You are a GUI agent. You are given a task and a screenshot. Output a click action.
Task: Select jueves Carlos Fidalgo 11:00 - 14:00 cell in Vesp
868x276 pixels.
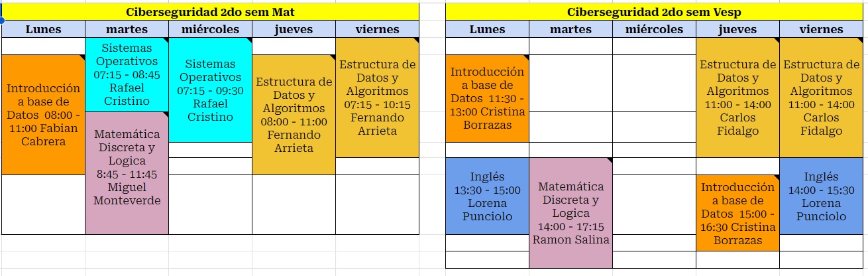(x=737, y=98)
